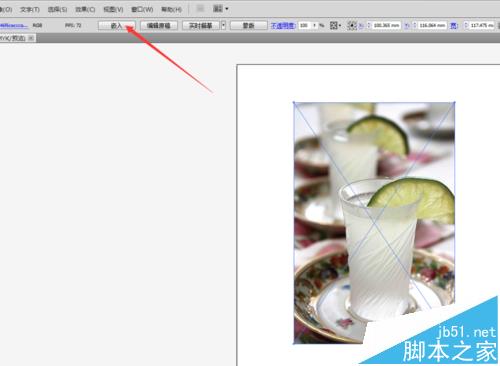The height and width of the screenshot is (366, 500).
Task: Open the 文字(T) menu
Action: 30,9
